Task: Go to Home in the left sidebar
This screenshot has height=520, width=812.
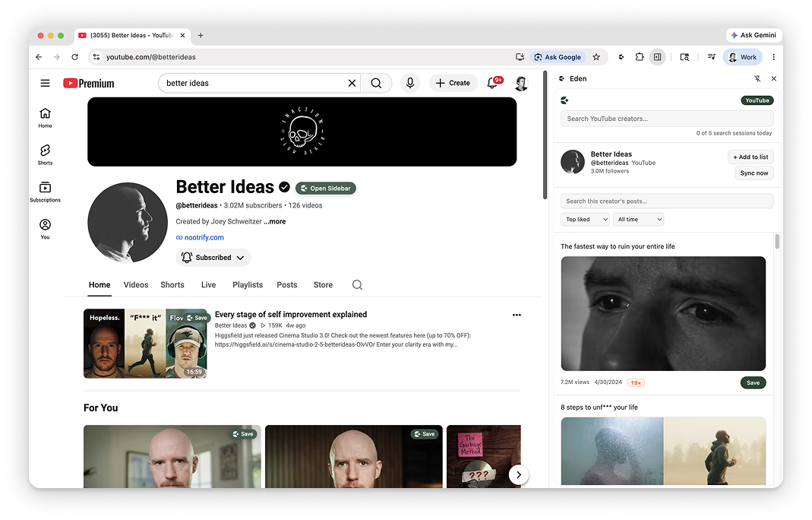Action: (x=45, y=118)
